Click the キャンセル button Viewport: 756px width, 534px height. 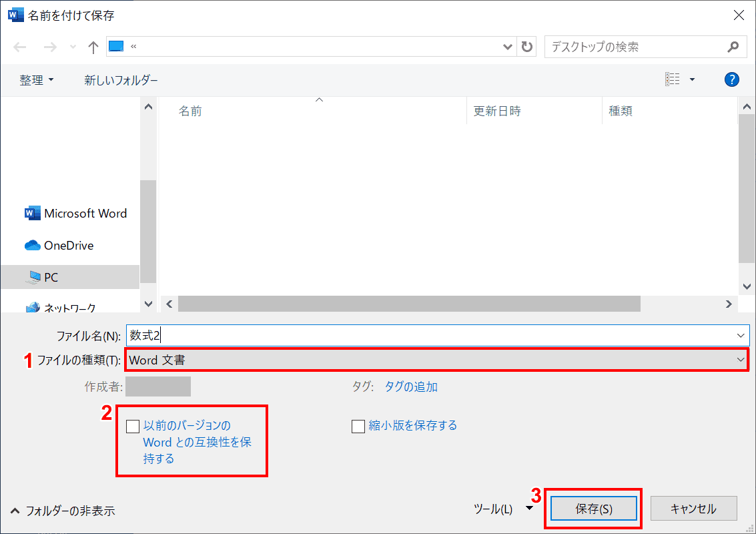[x=693, y=509]
